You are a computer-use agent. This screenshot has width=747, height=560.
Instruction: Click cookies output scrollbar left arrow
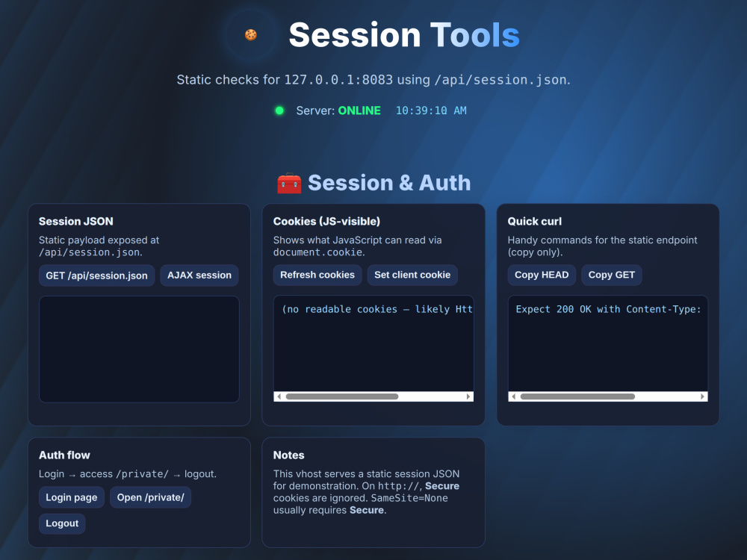[x=279, y=396]
